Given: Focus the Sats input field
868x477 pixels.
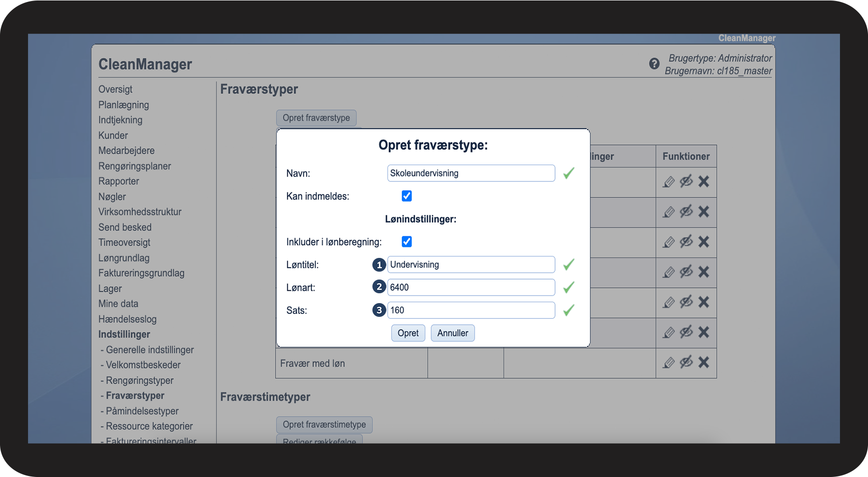Looking at the screenshot, I should (x=471, y=310).
